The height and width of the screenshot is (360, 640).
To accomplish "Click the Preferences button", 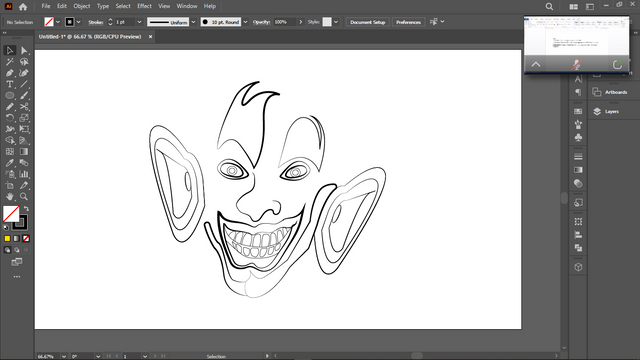I will 408,22.
